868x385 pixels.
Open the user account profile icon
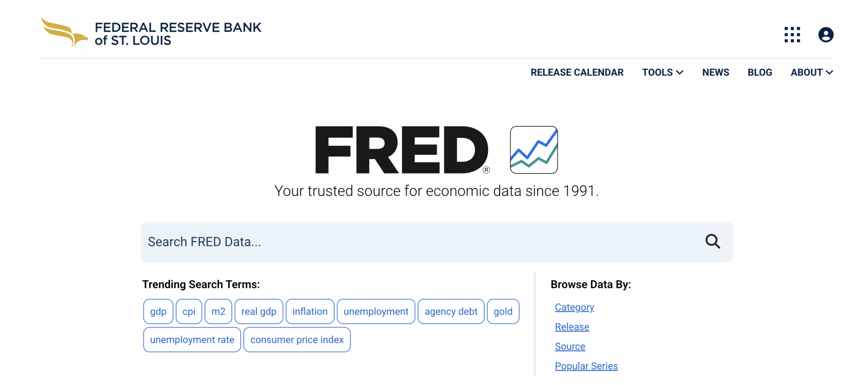pos(825,35)
